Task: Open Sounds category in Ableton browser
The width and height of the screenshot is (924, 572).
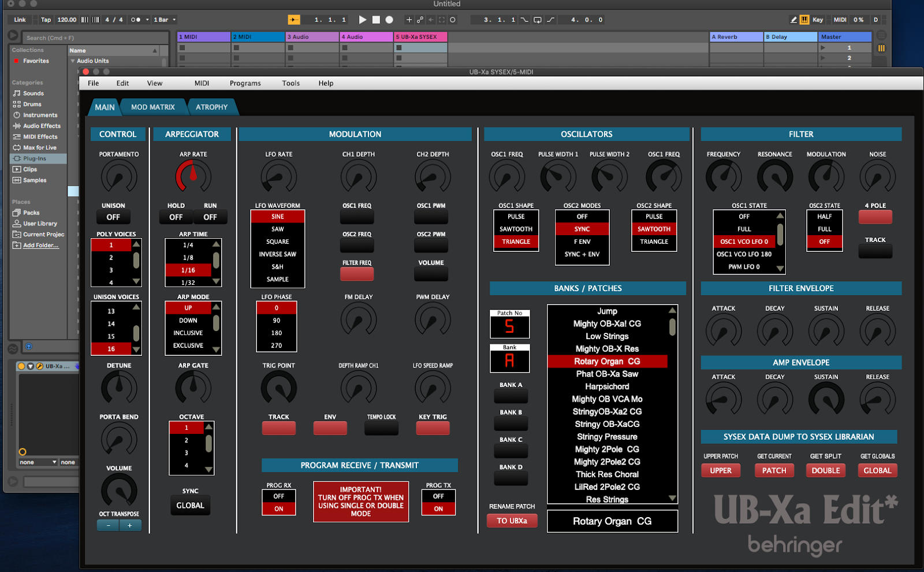Action: [33, 94]
